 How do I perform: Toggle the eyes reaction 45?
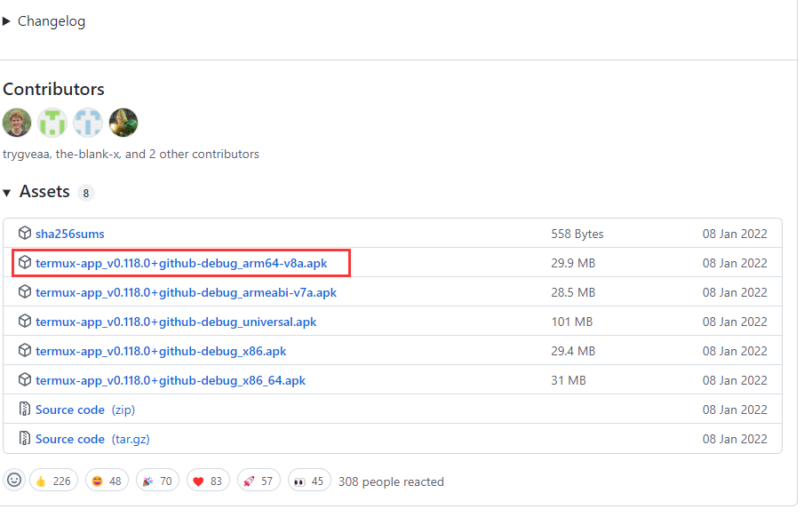click(x=309, y=481)
